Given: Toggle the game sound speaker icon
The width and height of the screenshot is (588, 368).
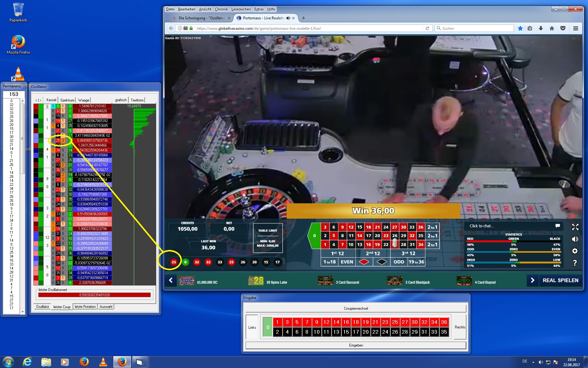Looking at the screenshot, I should pos(575,239).
